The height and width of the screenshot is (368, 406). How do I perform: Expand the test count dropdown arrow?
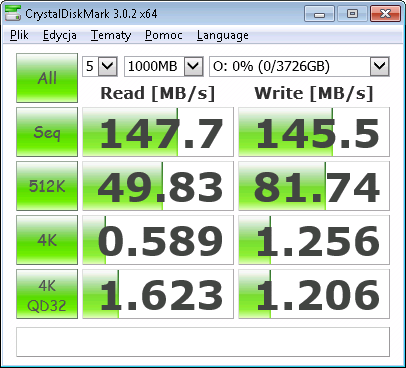[108, 66]
